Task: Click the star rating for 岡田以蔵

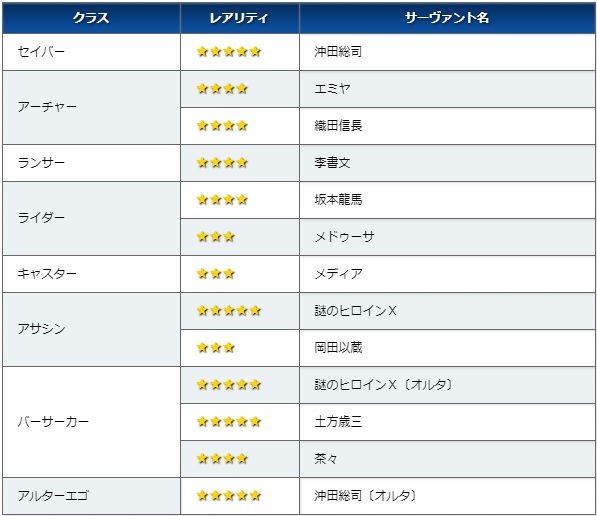Action: [x=216, y=348]
